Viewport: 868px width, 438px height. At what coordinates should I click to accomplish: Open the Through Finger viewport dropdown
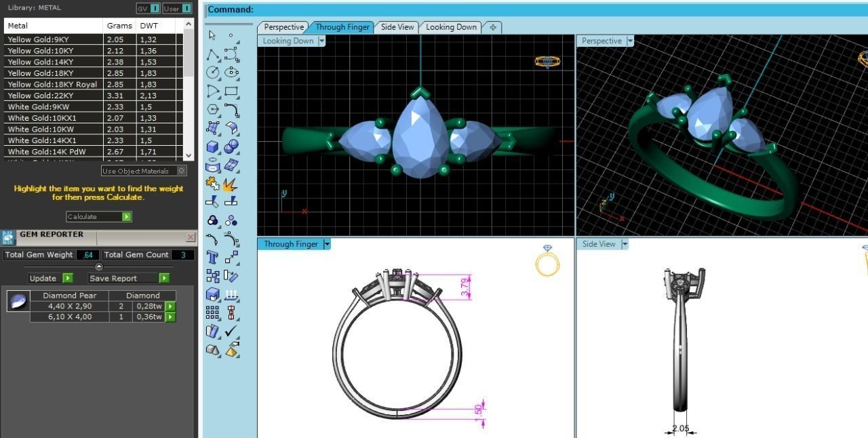327,244
